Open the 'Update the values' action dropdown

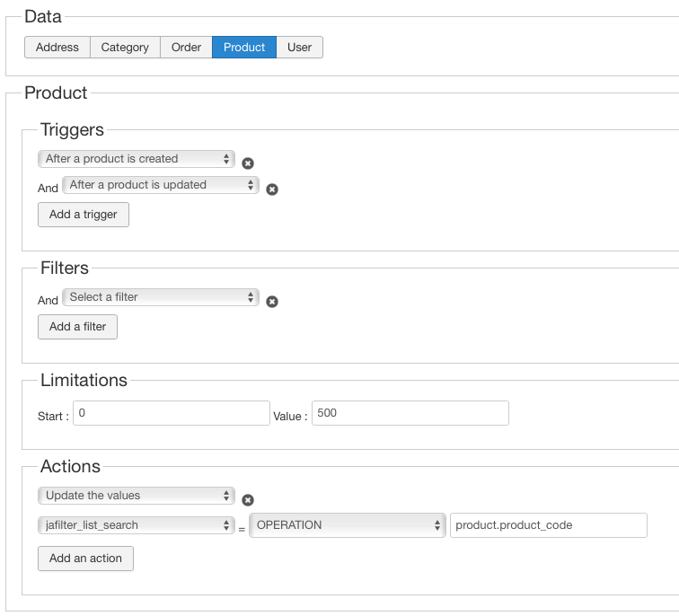click(x=136, y=496)
